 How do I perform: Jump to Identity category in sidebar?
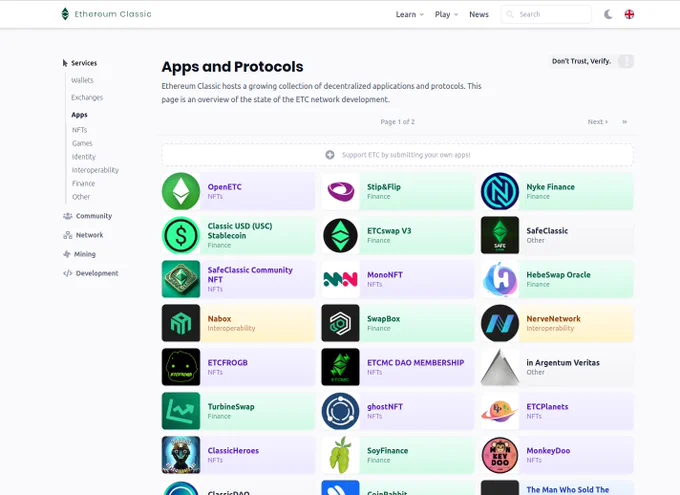point(84,157)
